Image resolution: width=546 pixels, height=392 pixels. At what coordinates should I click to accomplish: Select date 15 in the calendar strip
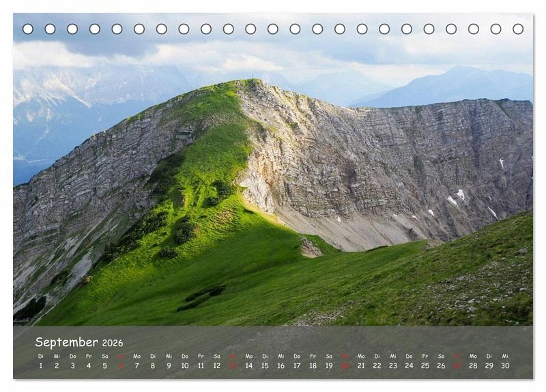tap(265, 365)
